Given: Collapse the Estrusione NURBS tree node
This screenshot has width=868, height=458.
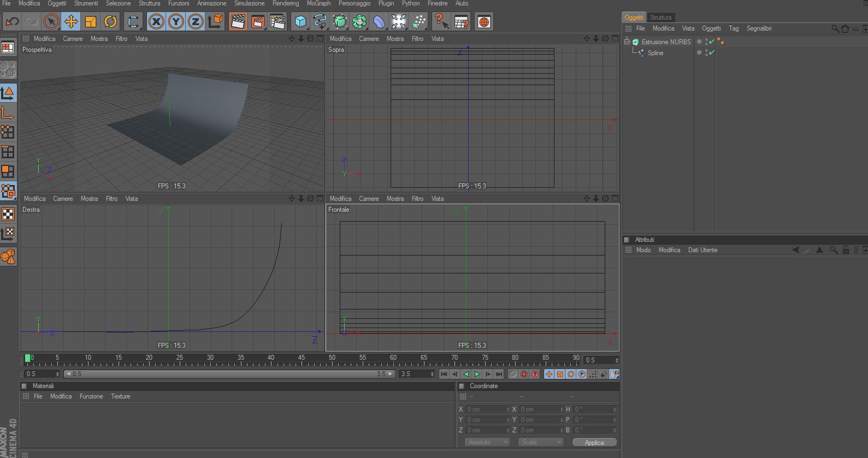Looking at the screenshot, I should pyautogui.click(x=627, y=42).
